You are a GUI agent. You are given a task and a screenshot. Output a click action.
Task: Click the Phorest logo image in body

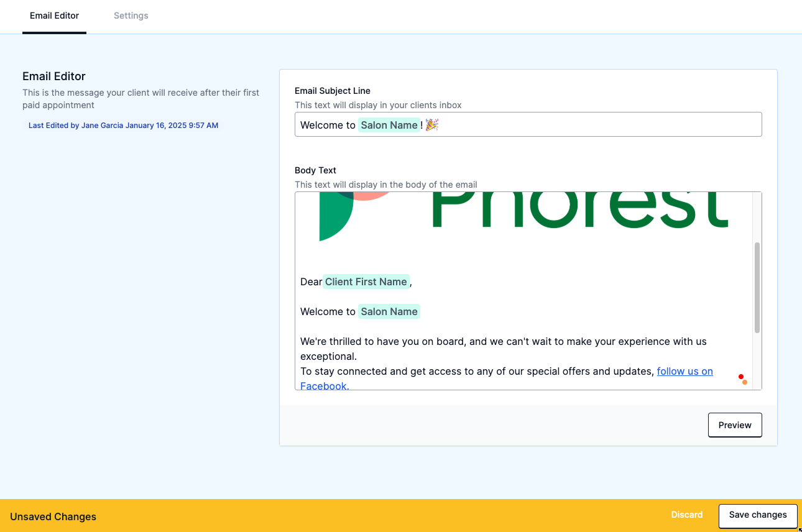[x=523, y=216]
